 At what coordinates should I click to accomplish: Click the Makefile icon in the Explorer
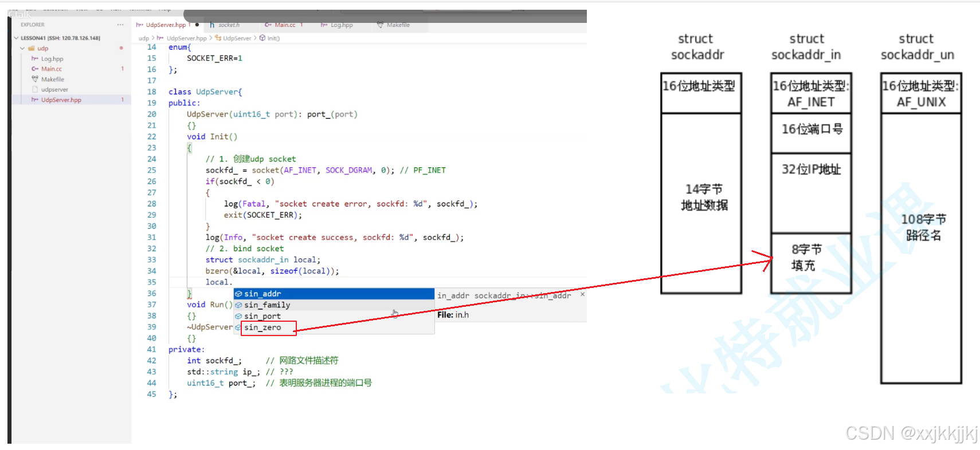pos(35,79)
